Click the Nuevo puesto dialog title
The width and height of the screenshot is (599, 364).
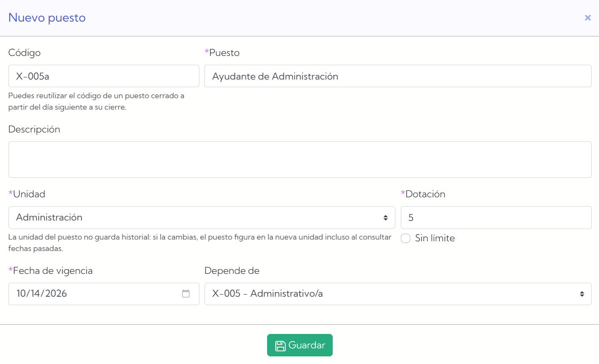coord(47,18)
